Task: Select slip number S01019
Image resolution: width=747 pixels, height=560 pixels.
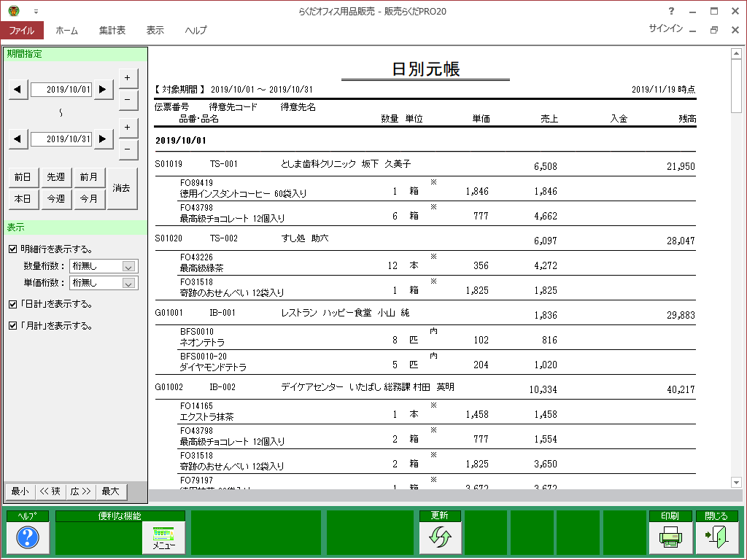Action: coord(169,164)
